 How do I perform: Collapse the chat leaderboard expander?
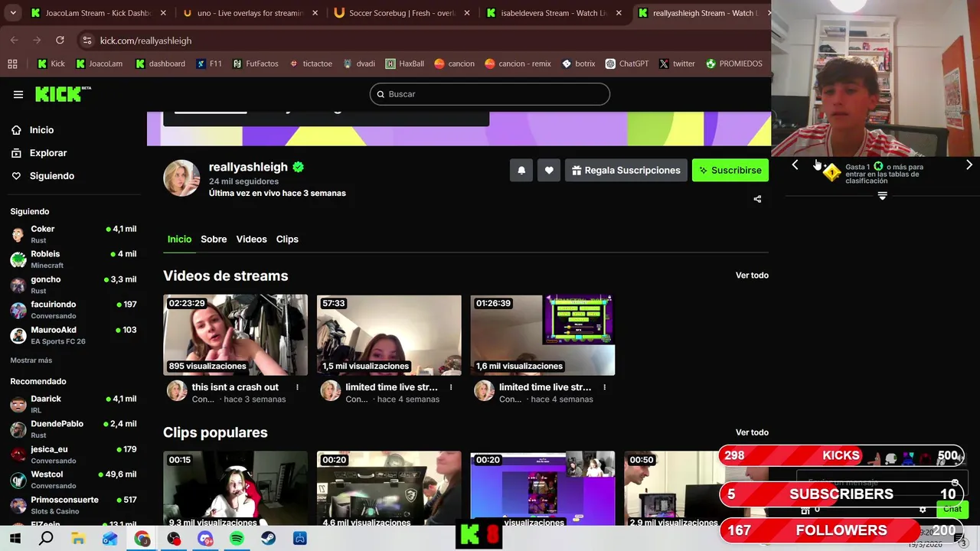(x=882, y=197)
